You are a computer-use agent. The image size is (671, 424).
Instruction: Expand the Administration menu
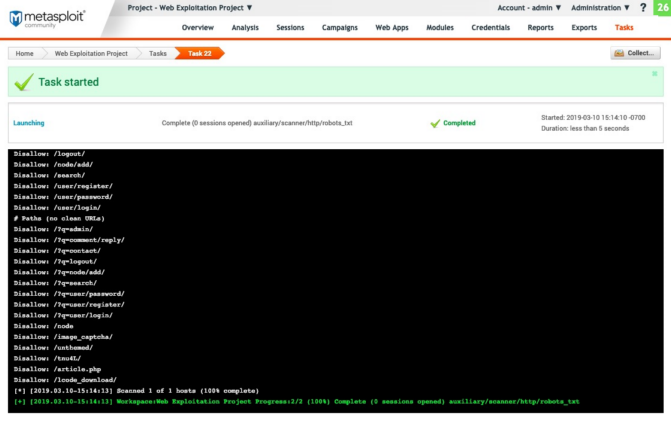click(x=600, y=7)
